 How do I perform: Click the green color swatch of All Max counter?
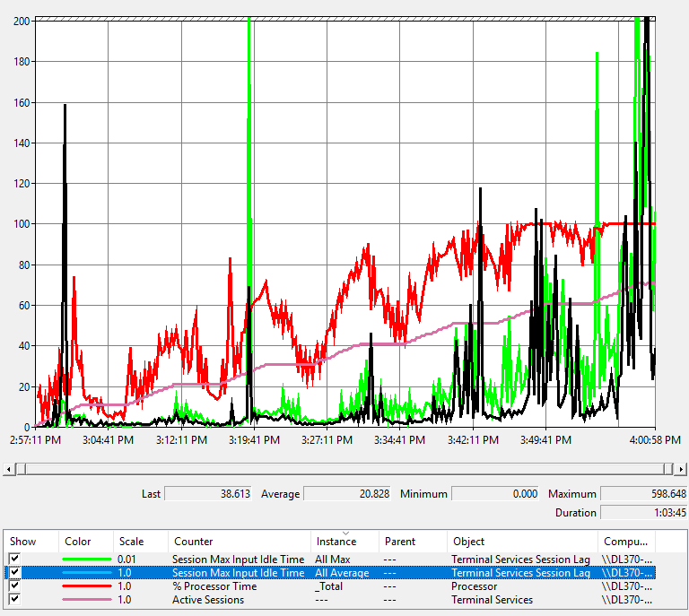click(x=85, y=560)
